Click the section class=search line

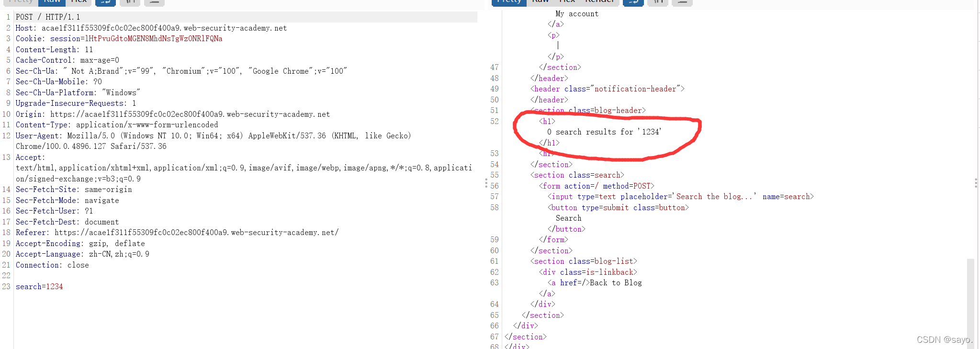tap(577, 175)
